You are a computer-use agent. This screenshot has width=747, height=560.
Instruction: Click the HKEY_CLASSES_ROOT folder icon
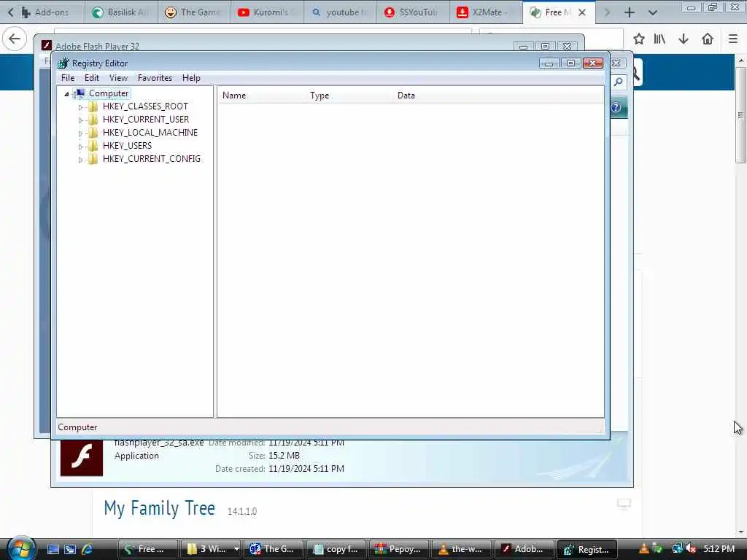(x=93, y=106)
